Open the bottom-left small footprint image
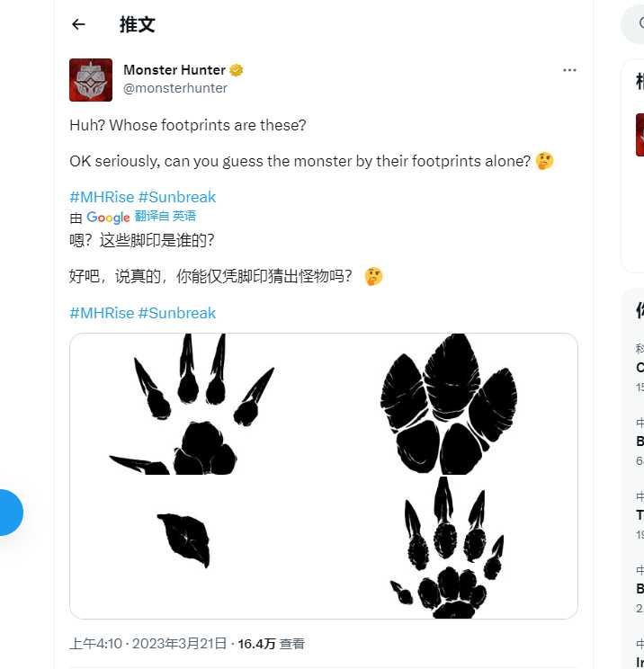 196,548
